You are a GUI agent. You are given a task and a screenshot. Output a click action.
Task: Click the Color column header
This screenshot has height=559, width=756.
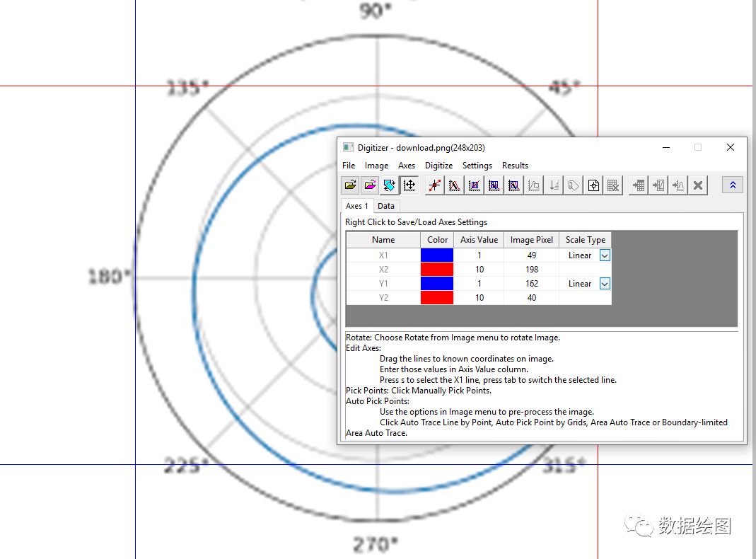(x=437, y=240)
